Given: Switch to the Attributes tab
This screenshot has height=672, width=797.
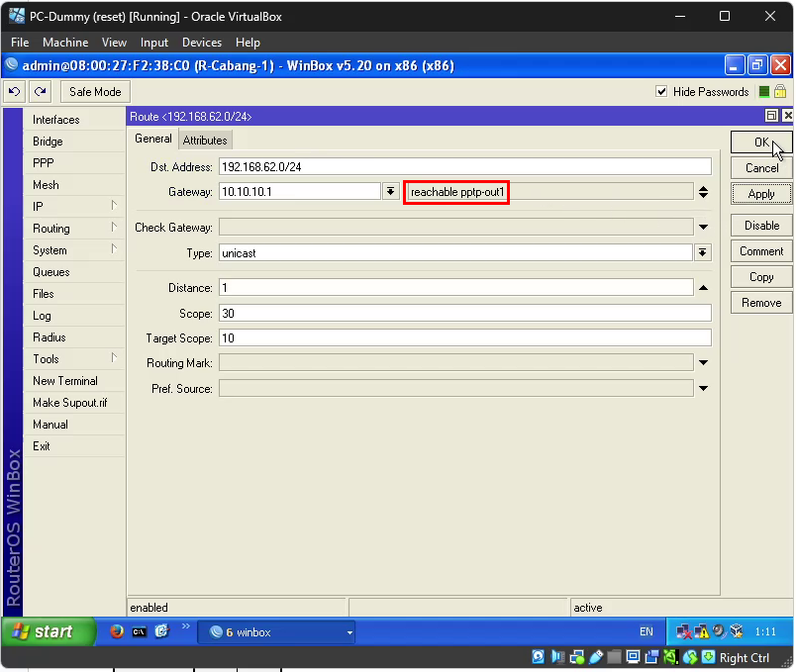Looking at the screenshot, I should (x=205, y=141).
